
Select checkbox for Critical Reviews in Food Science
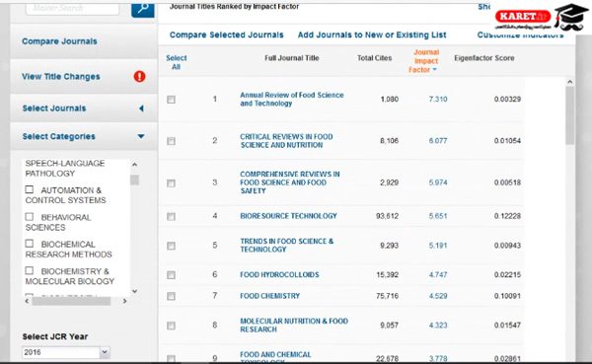[x=171, y=141]
